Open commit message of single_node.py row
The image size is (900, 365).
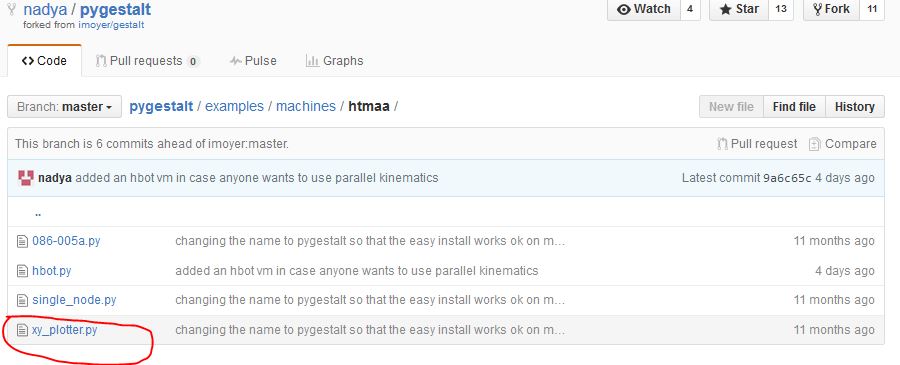click(x=370, y=300)
